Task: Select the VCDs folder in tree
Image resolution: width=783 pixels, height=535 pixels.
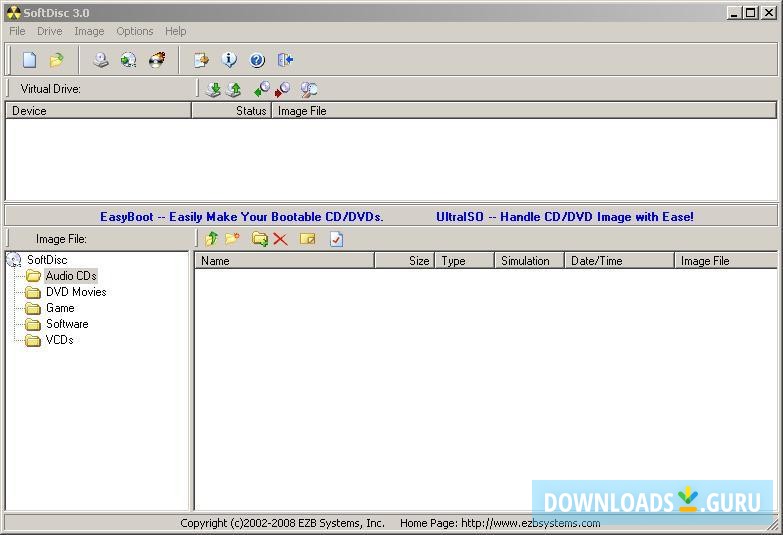Action: [x=59, y=340]
